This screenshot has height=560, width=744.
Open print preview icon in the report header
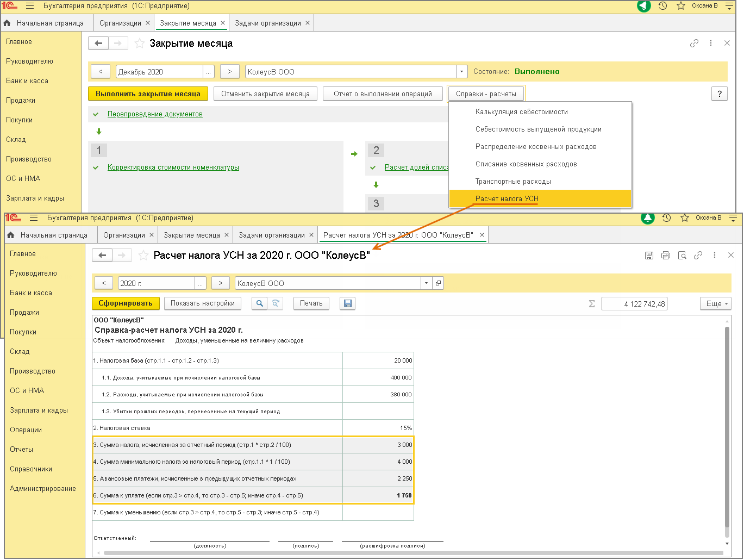pyautogui.click(x=682, y=255)
